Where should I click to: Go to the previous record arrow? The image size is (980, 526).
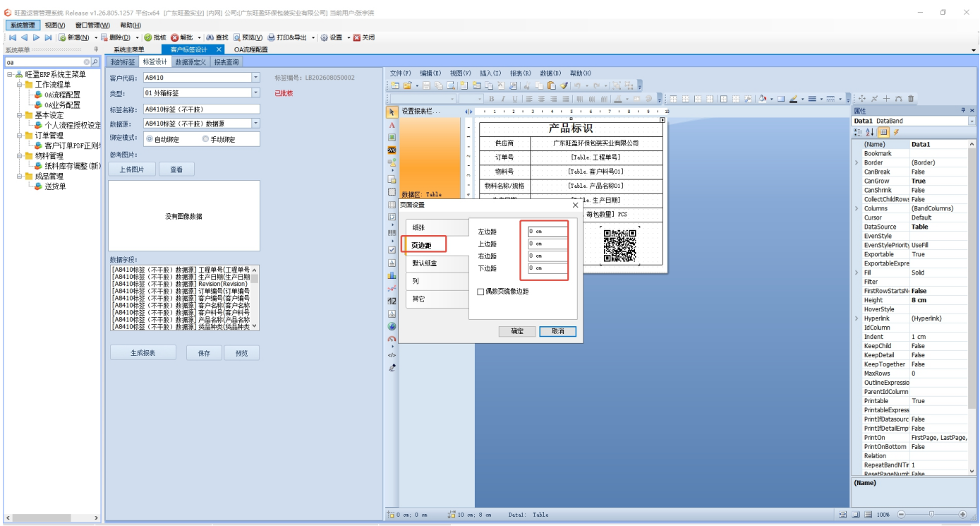[x=25, y=37]
